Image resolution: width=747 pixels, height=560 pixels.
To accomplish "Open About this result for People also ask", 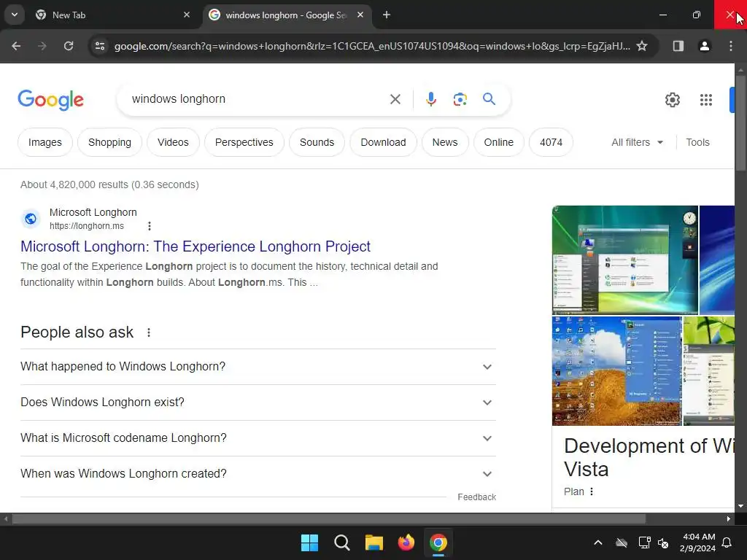I will tap(149, 332).
